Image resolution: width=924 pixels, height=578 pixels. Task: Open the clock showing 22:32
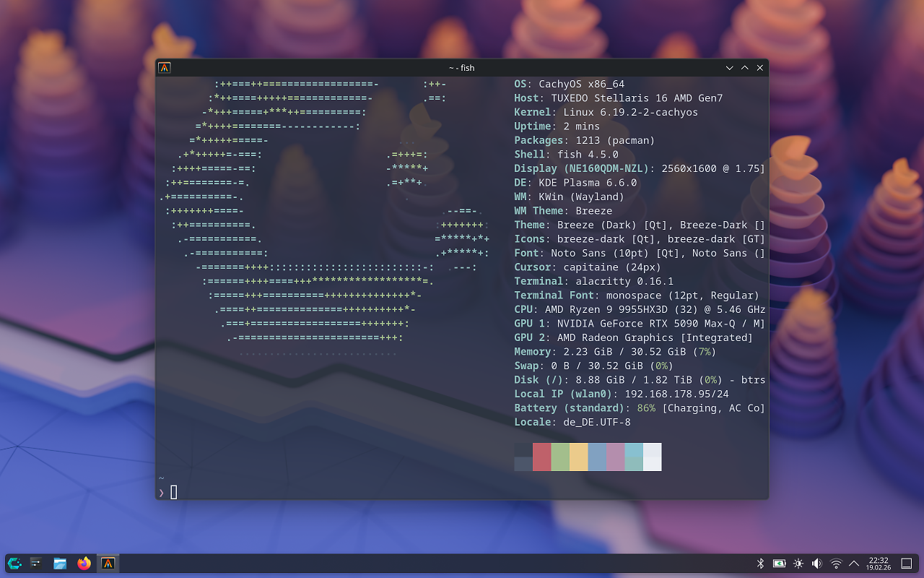tap(879, 564)
